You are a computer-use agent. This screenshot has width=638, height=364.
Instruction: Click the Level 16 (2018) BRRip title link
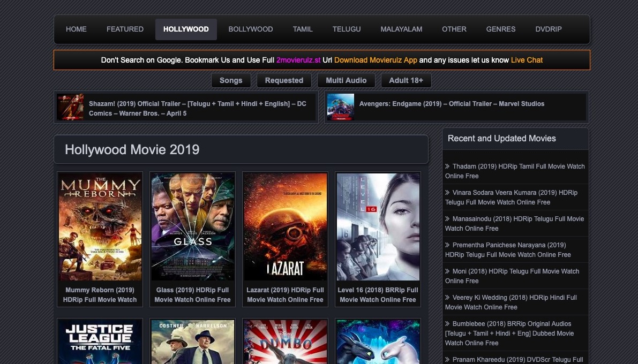378,295
